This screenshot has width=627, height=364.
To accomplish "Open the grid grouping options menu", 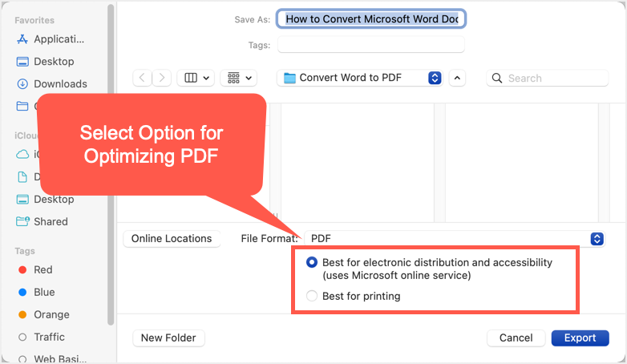I will coord(240,78).
